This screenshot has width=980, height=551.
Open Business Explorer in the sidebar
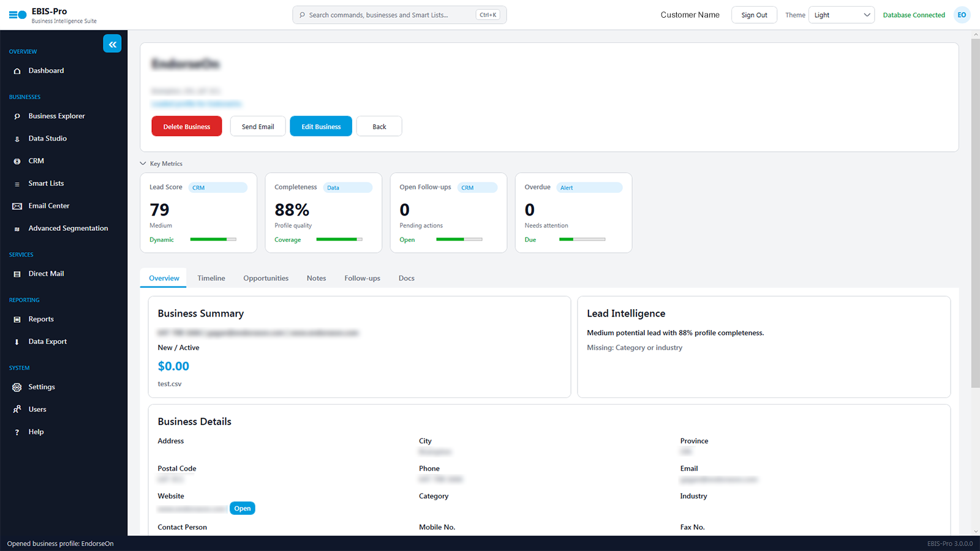click(x=56, y=116)
